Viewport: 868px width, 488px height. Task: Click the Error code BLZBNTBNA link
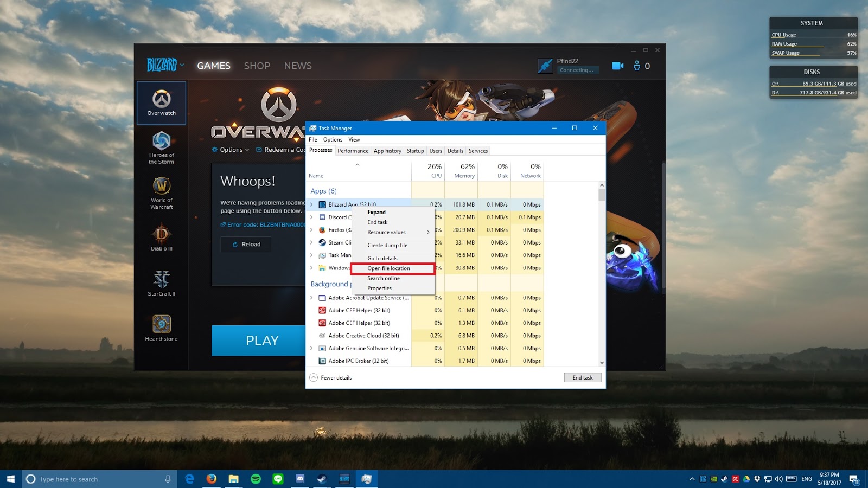[x=263, y=224]
